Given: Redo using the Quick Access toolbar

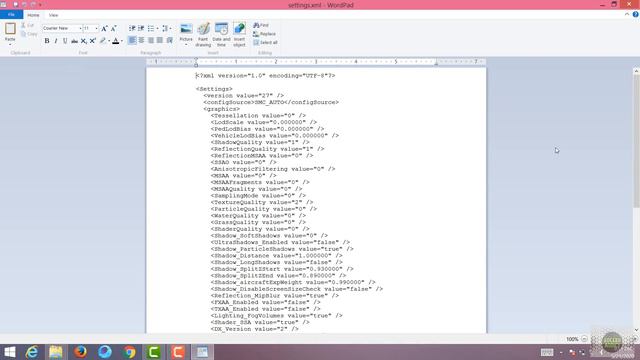Looking at the screenshot, I should tap(33, 4).
